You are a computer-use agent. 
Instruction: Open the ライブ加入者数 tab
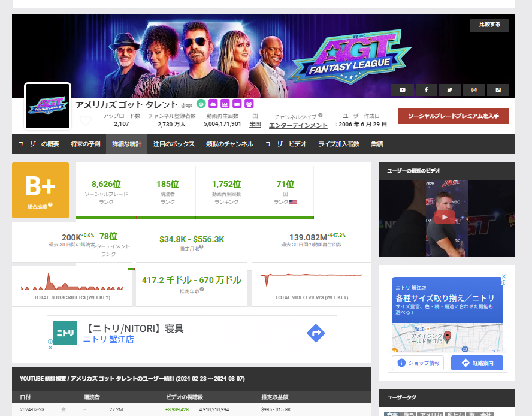pos(338,144)
